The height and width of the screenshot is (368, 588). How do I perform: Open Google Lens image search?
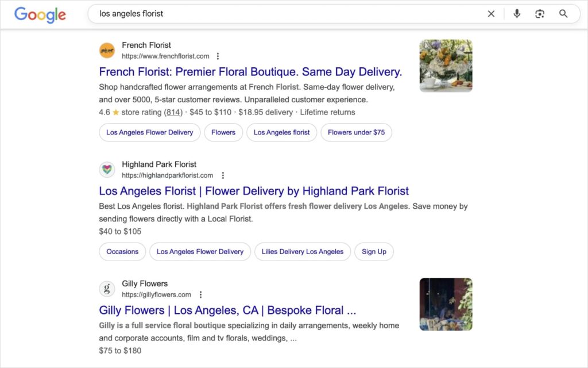point(539,13)
